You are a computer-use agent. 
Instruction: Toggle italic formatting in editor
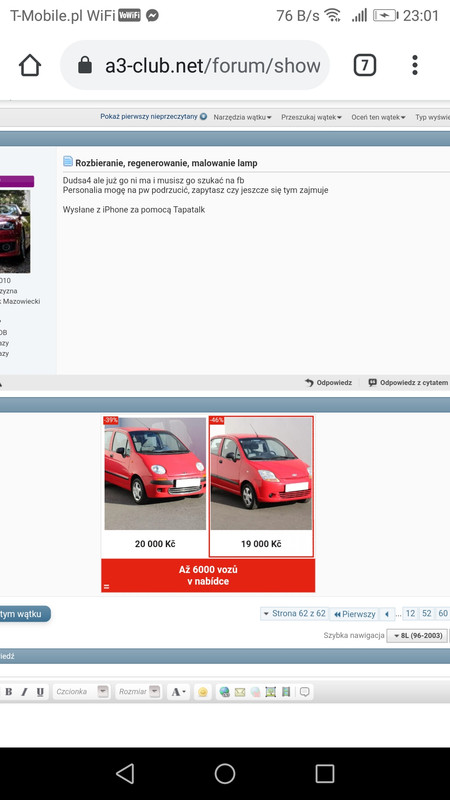point(24,692)
